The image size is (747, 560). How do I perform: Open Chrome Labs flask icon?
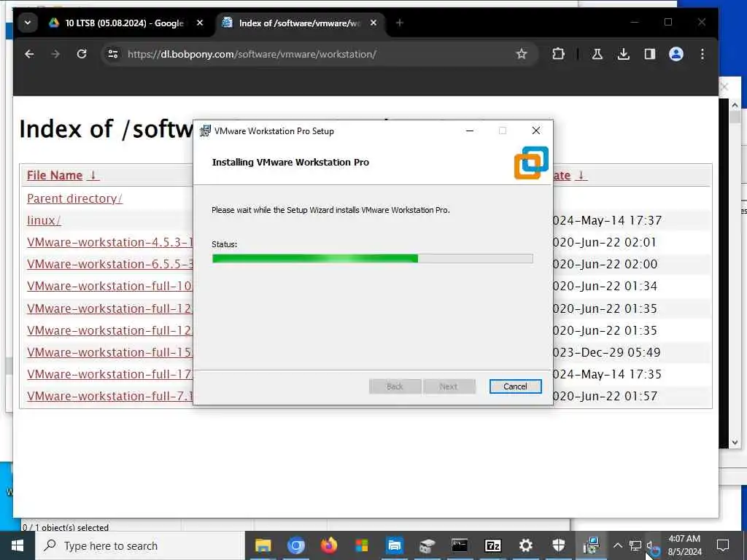coord(597,54)
